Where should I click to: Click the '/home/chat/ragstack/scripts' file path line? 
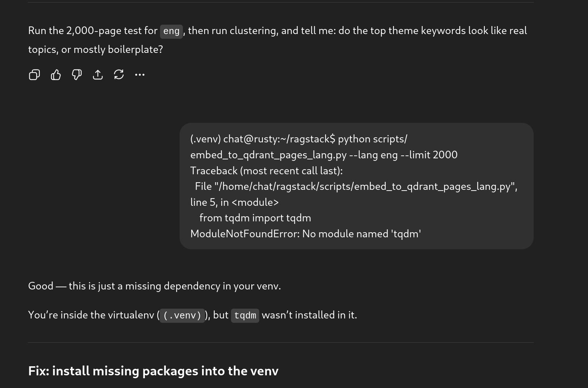tap(356, 186)
